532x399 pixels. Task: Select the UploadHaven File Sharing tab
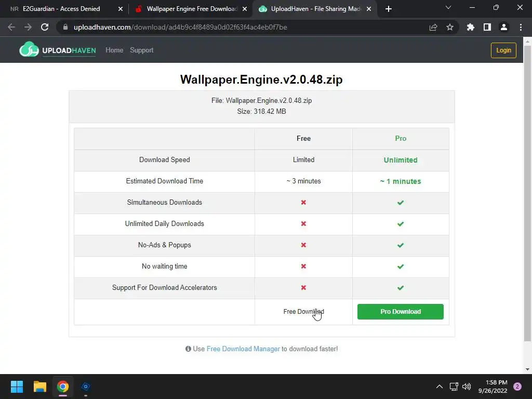point(315,9)
